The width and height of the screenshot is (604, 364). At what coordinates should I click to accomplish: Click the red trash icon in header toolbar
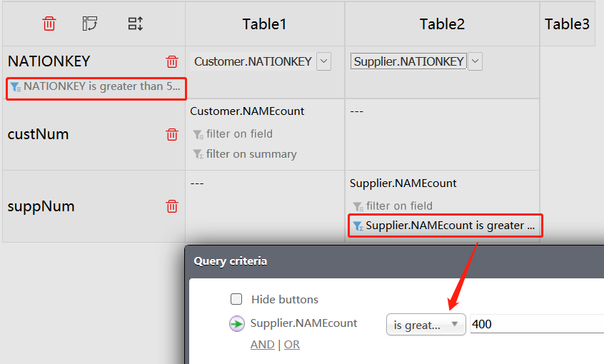(x=49, y=24)
